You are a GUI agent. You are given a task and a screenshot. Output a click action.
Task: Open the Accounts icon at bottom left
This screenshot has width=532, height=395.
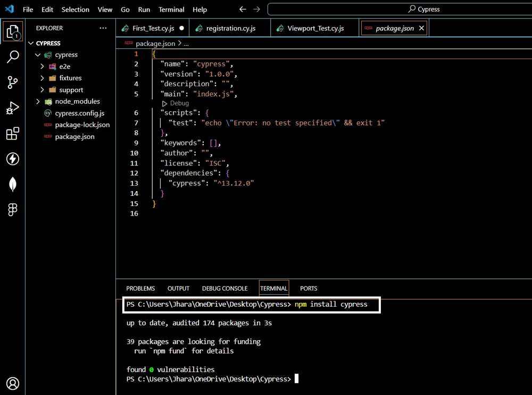pyautogui.click(x=13, y=383)
